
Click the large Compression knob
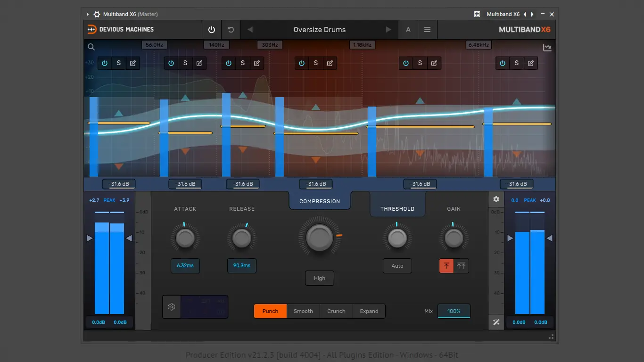click(320, 237)
